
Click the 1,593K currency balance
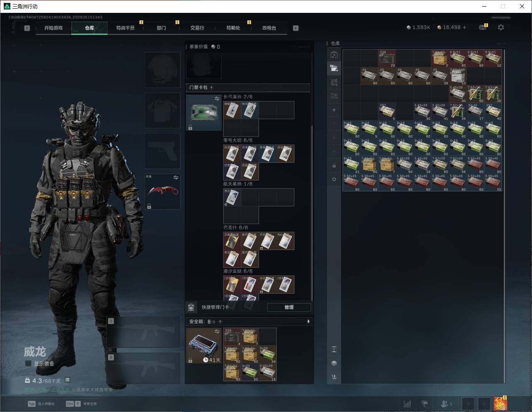click(418, 27)
